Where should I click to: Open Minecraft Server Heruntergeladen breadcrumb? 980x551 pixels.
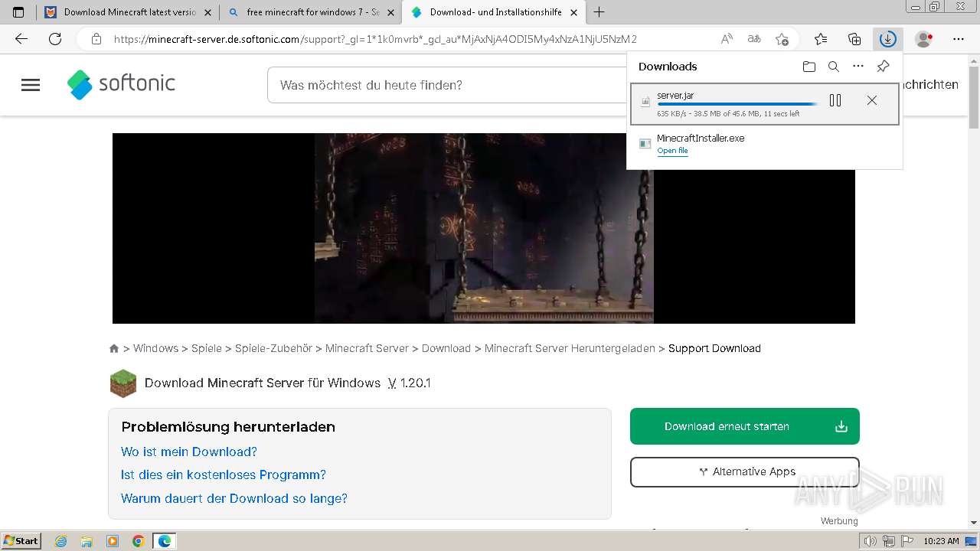click(570, 348)
